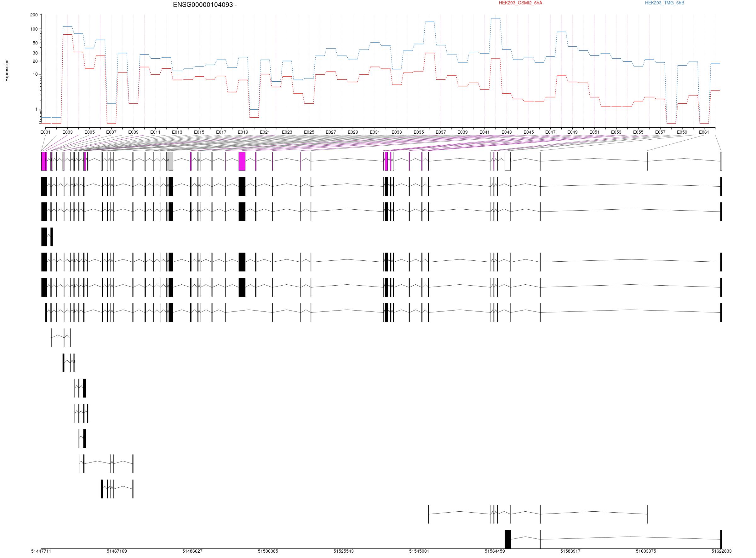This screenshot has height=558, width=756.
Task: Click exon label E029
Action: click(x=353, y=132)
